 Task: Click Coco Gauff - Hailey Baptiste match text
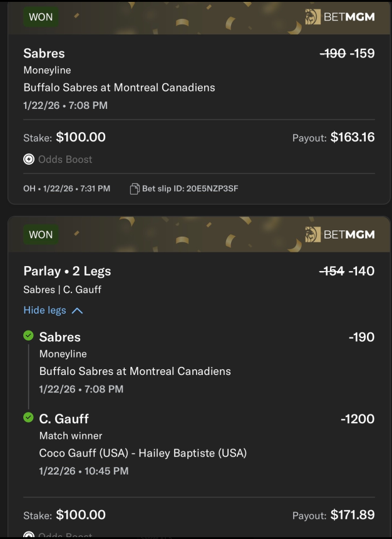(143, 453)
